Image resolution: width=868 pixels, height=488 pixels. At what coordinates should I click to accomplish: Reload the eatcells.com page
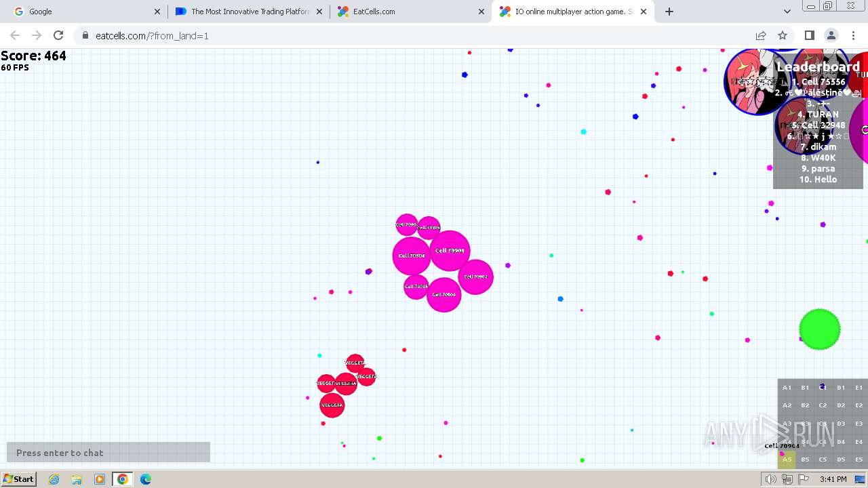point(58,35)
